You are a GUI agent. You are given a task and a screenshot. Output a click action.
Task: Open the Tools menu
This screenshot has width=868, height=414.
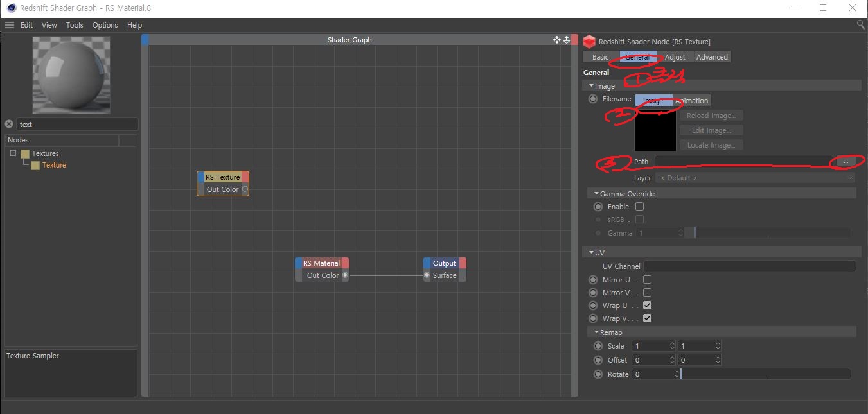[75, 25]
